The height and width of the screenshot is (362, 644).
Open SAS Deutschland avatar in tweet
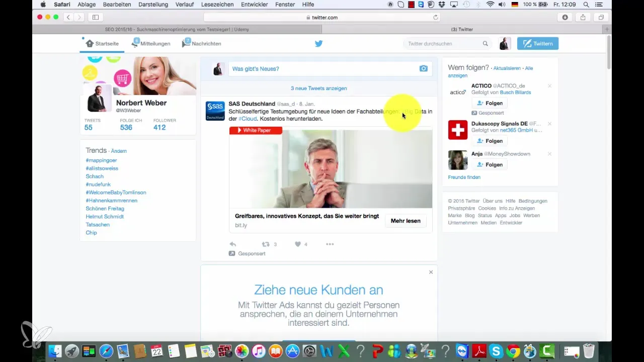click(215, 111)
